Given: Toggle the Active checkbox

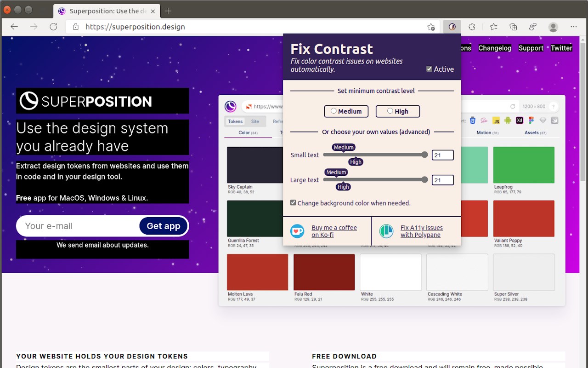Looking at the screenshot, I should [429, 69].
